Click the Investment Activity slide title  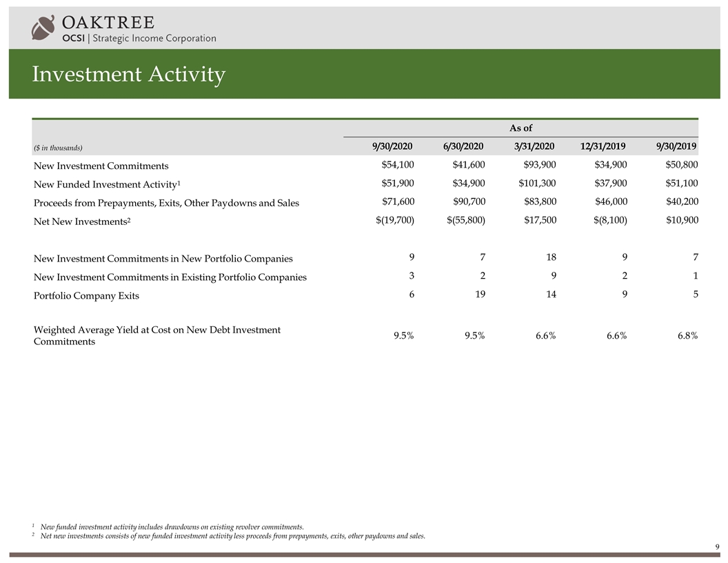[x=128, y=75]
